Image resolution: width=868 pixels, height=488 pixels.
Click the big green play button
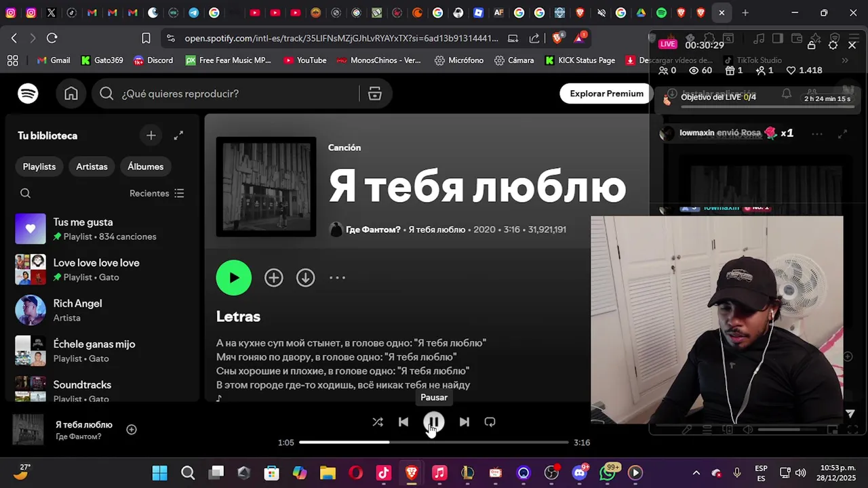234,277
